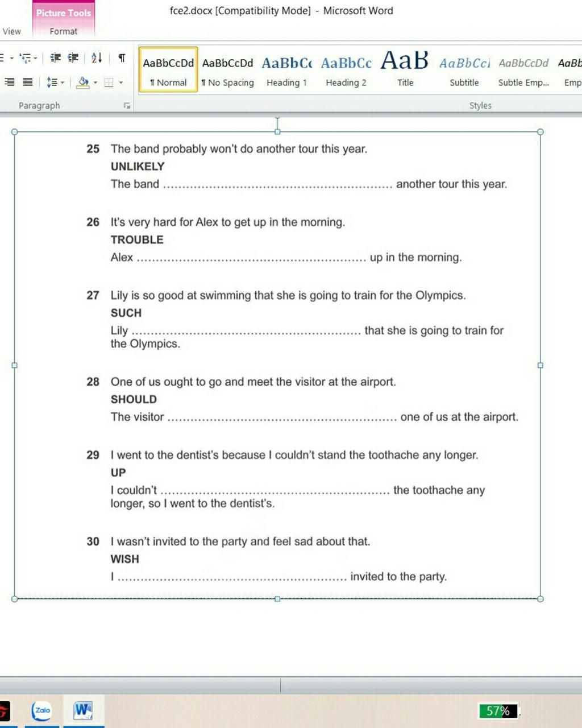Screen dimensions: 582x728
Task: Click the keyword 'UNLIKELY' in question 25
Action: (138, 166)
